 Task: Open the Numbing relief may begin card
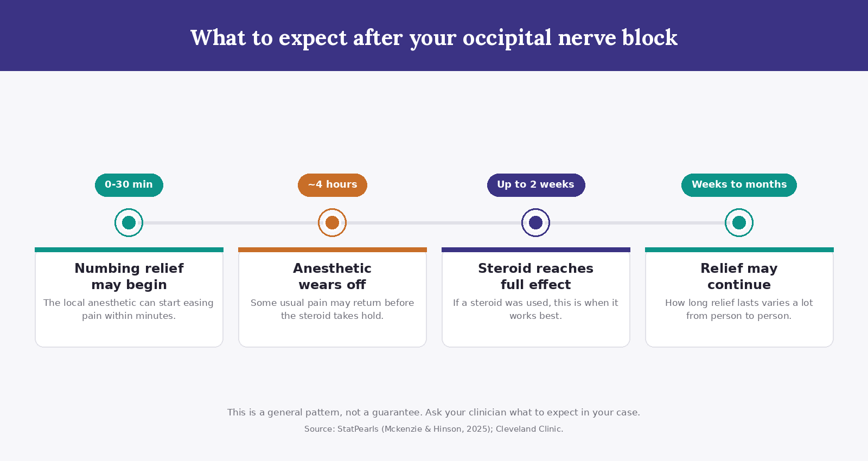pos(129,297)
